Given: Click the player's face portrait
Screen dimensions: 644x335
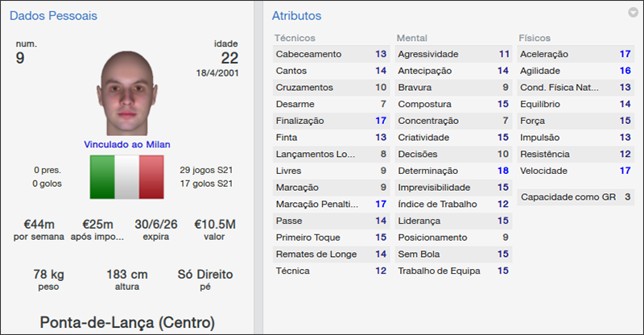Looking at the screenshot, I should click(x=127, y=94).
